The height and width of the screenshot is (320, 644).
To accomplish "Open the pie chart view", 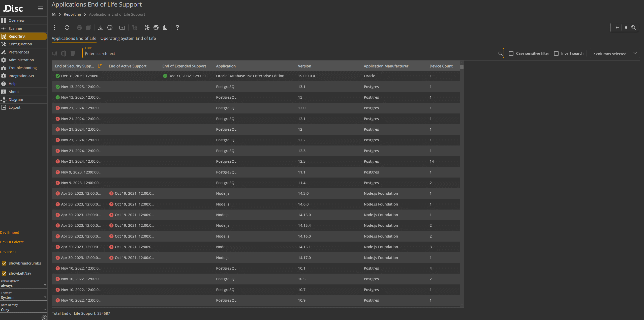I will click(x=156, y=27).
